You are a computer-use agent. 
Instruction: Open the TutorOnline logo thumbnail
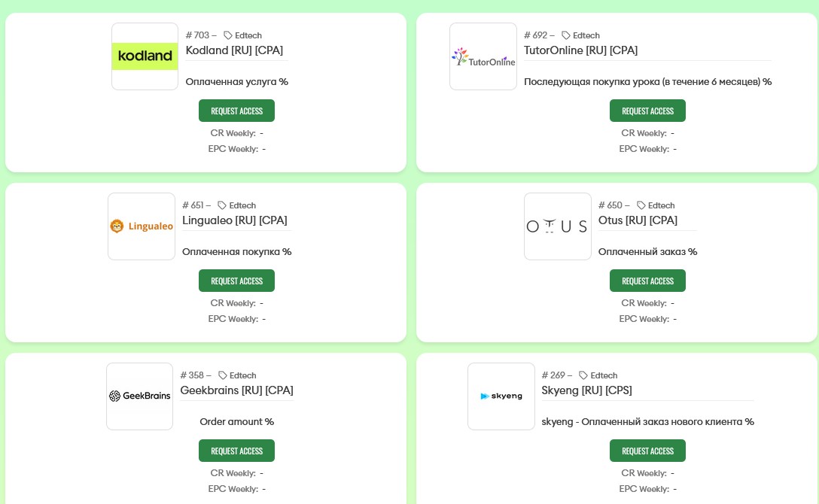pyautogui.click(x=483, y=56)
